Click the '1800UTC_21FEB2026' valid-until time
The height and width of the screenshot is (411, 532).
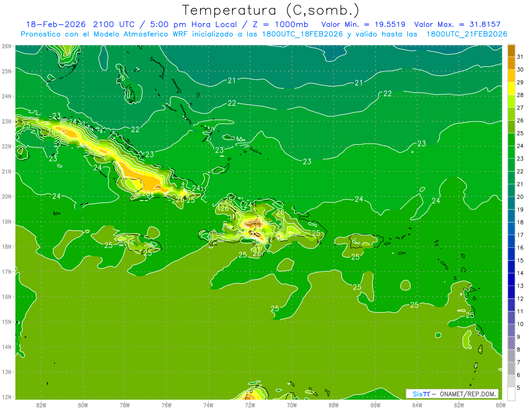point(466,34)
